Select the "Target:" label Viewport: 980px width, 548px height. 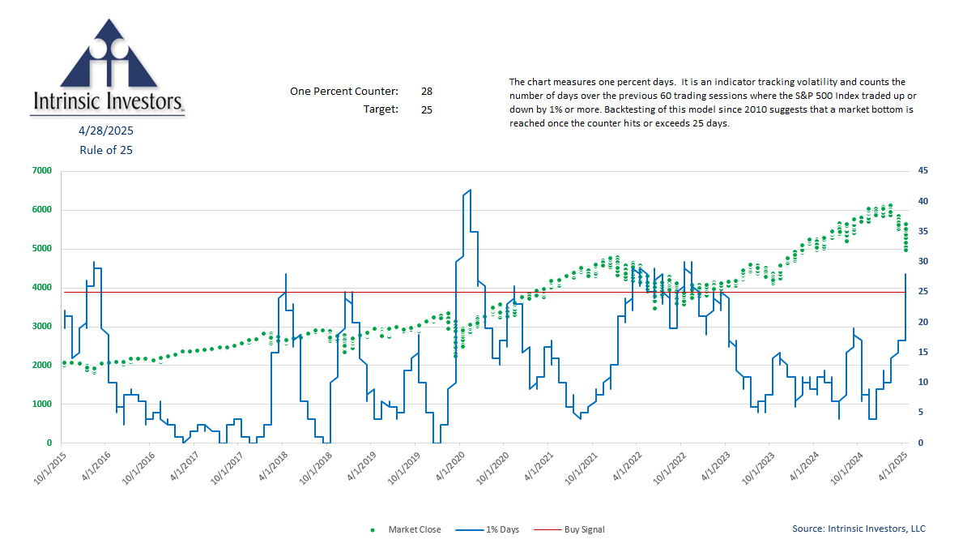pyautogui.click(x=381, y=109)
